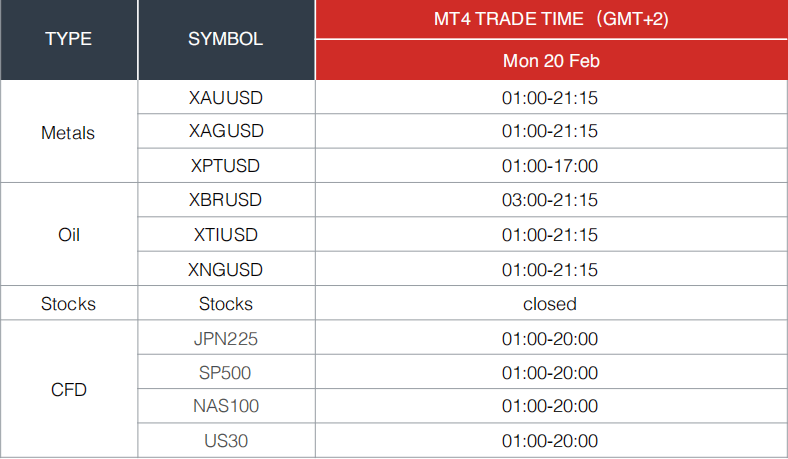
Task: Click the closed trade time cell
Action: [x=551, y=304]
